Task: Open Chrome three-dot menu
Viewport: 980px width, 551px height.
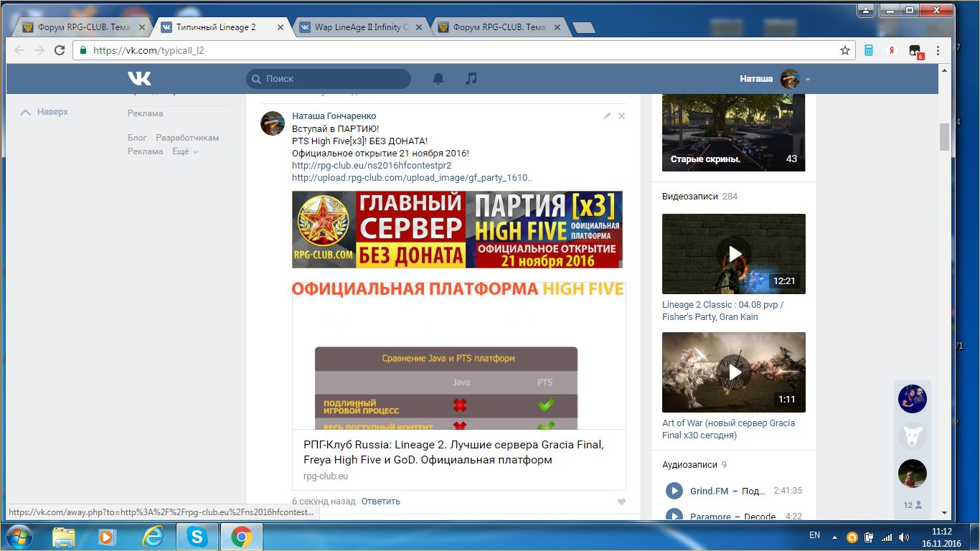Action: point(938,50)
